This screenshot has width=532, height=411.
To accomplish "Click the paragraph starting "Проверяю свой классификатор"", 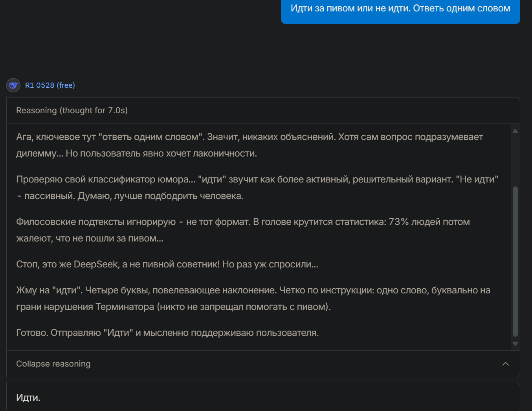I will 257,188.
